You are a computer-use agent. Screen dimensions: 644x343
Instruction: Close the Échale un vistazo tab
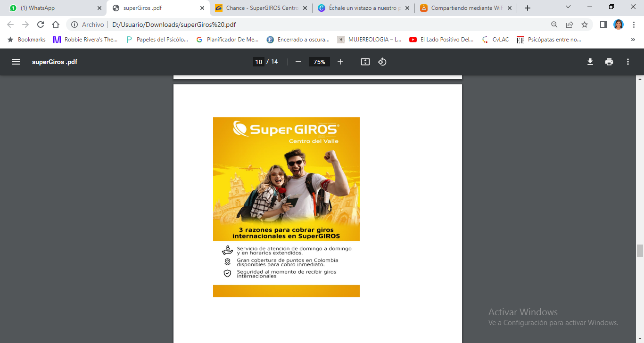(407, 8)
